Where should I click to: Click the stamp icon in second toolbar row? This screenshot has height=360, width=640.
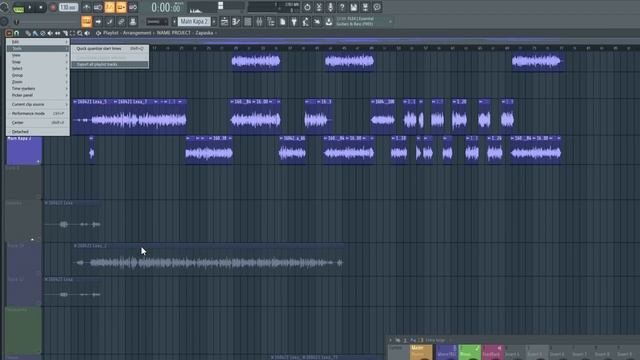tap(133, 22)
